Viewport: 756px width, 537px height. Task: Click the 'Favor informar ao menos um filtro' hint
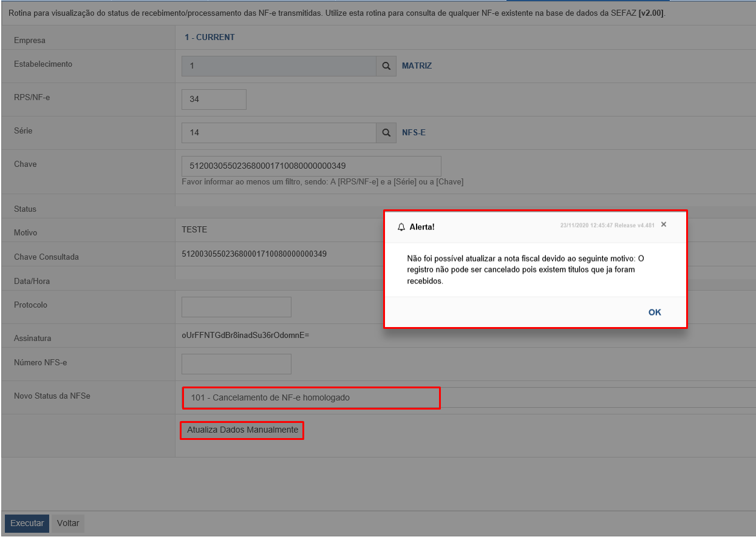pyautogui.click(x=322, y=182)
